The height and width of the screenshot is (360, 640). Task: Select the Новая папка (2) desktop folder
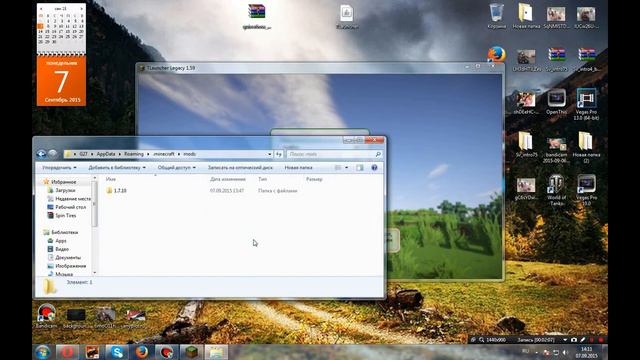[586, 147]
